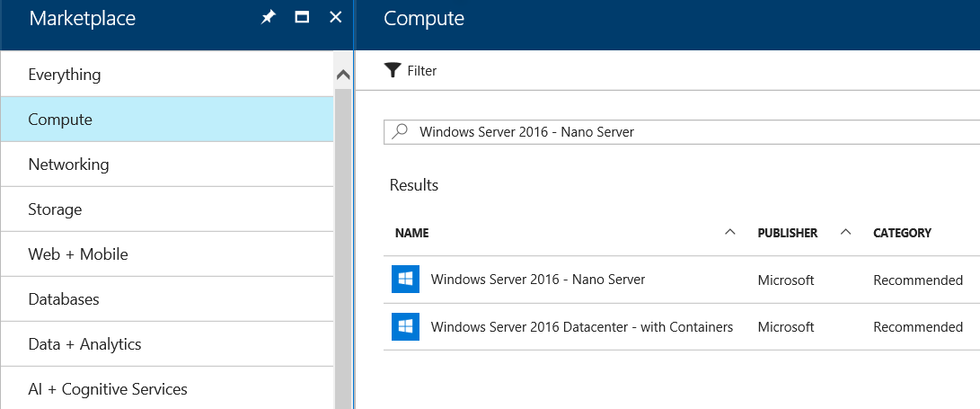Click the Datacenter with Containers Windows icon

click(406, 326)
